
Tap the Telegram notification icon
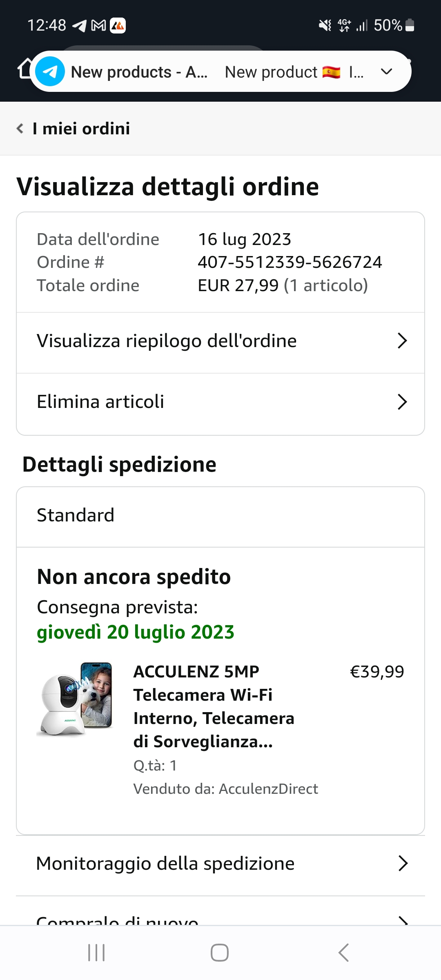50,71
